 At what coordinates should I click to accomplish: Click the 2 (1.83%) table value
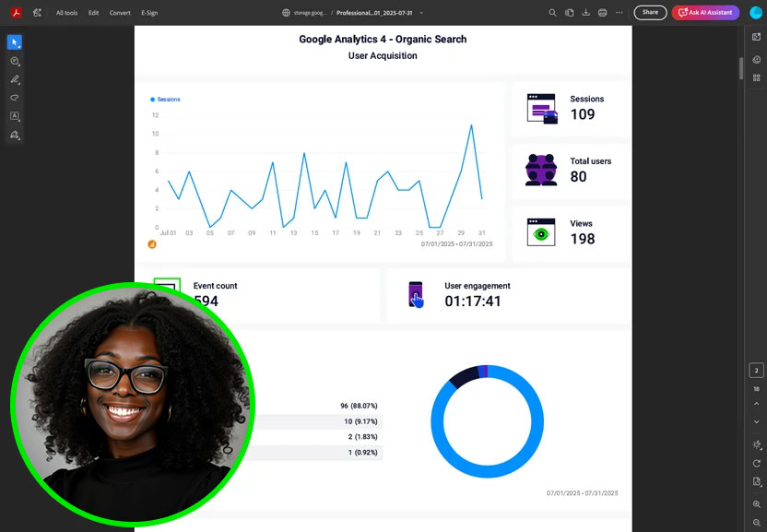362,436
